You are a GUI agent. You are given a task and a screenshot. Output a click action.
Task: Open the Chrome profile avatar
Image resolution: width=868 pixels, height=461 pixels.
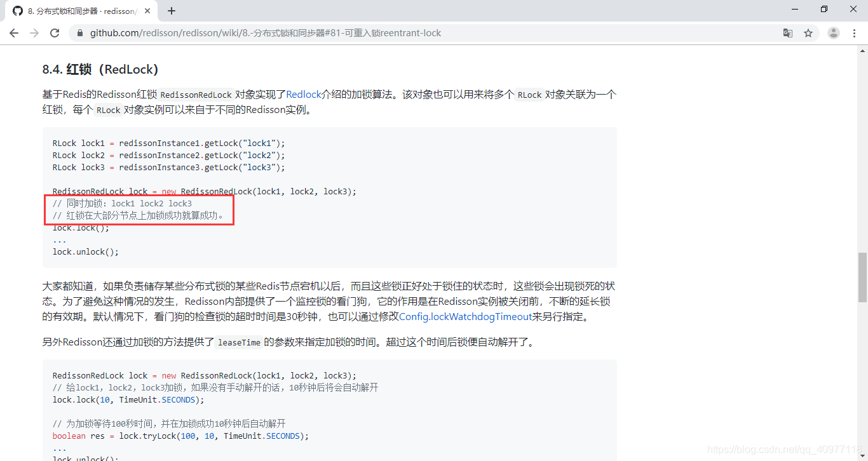click(x=834, y=33)
